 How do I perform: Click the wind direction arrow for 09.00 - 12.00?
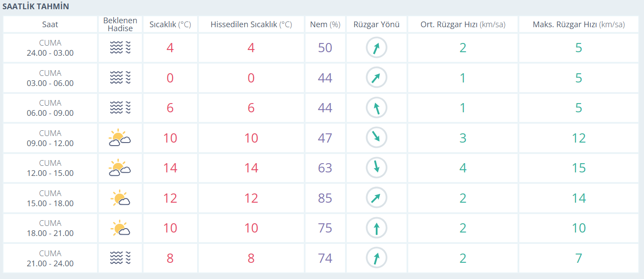pyautogui.click(x=376, y=138)
